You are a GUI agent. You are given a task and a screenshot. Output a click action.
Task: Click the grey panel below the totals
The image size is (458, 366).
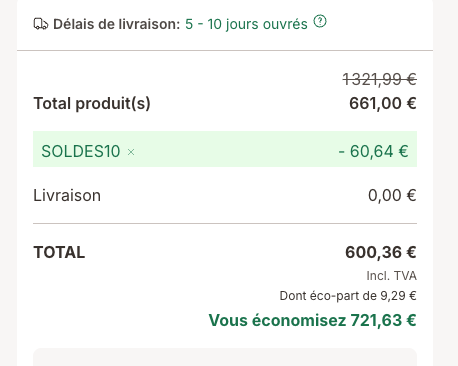225,357
